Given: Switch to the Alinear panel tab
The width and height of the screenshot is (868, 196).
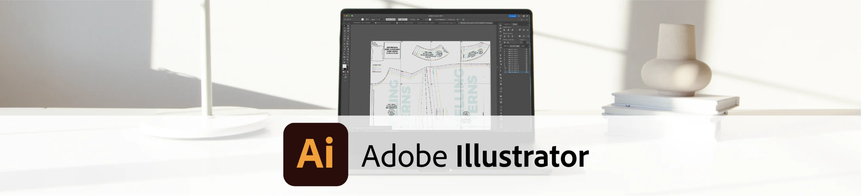Looking at the screenshot, I should (x=515, y=24).
